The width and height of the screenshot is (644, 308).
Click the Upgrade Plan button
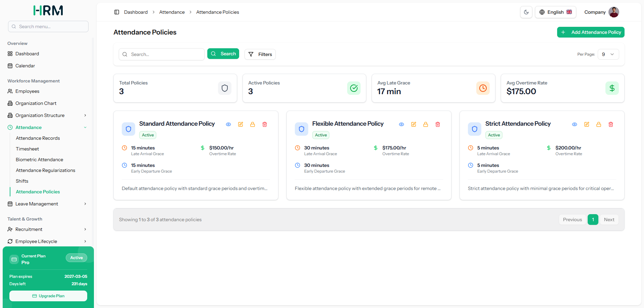click(48, 296)
